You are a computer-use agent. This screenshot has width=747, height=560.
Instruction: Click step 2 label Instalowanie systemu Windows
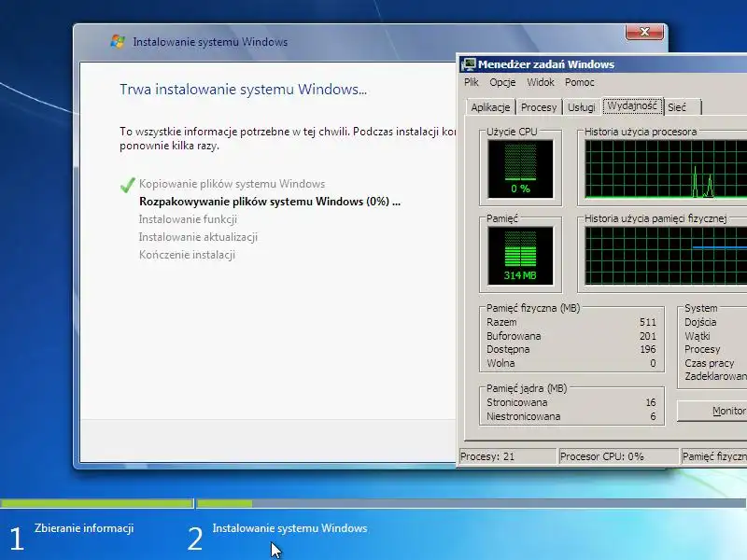coord(289,528)
